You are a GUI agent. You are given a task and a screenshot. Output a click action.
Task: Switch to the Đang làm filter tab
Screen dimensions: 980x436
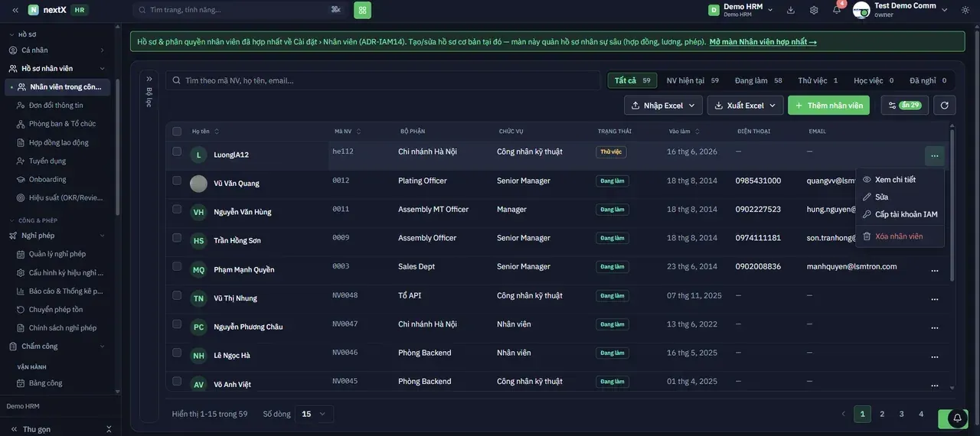[759, 80]
